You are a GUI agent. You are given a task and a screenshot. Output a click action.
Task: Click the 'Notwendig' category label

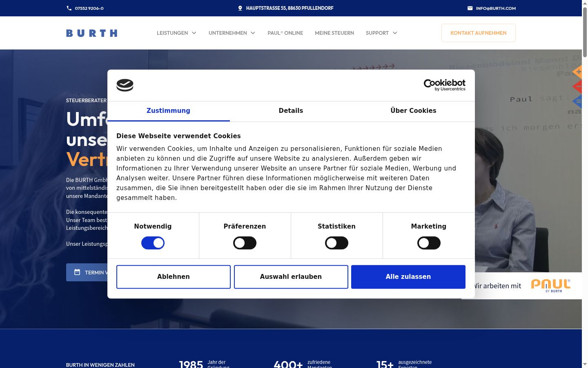[153, 227]
